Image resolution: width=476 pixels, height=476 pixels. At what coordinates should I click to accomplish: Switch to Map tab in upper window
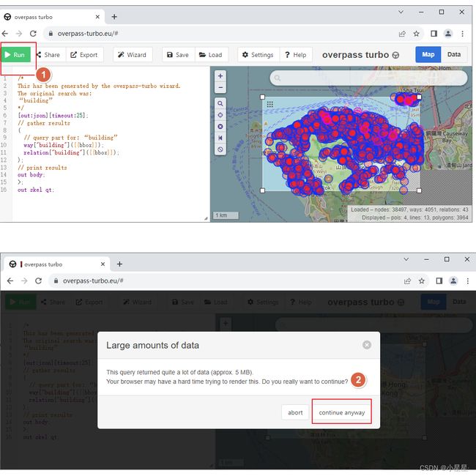[428, 55]
